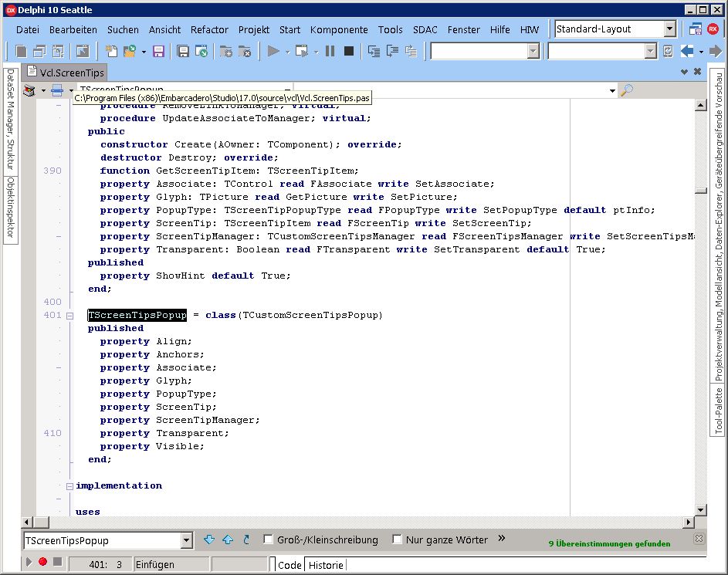This screenshot has height=575, width=728.
Task: Open the Datei menu
Action: [x=27, y=29]
